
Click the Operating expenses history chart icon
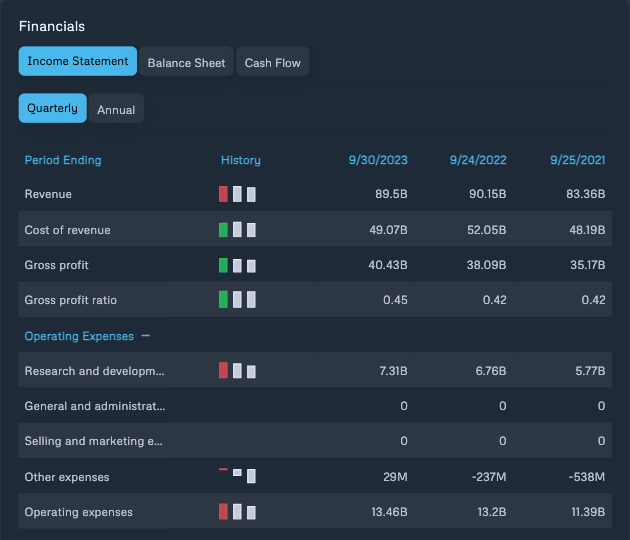pyautogui.click(x=237, y=512)
